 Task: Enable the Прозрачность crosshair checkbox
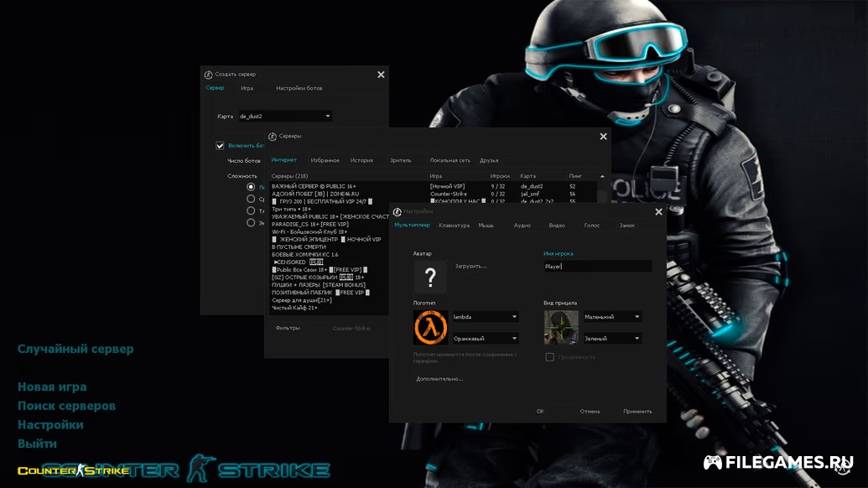[550, 357]
